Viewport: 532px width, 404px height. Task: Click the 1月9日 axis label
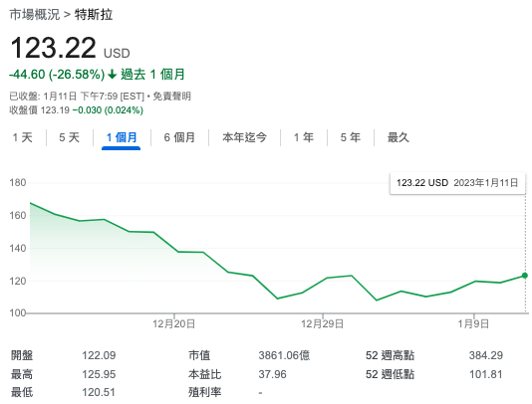(473, 324)
